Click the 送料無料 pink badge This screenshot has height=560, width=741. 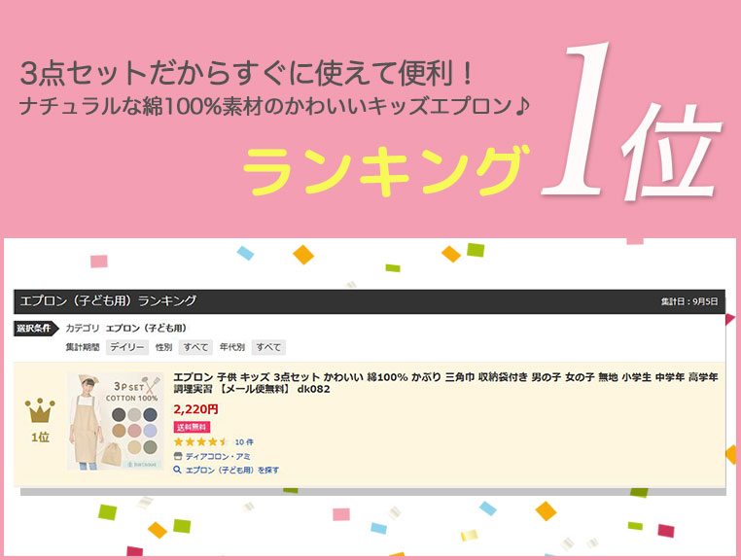[192, 427]
